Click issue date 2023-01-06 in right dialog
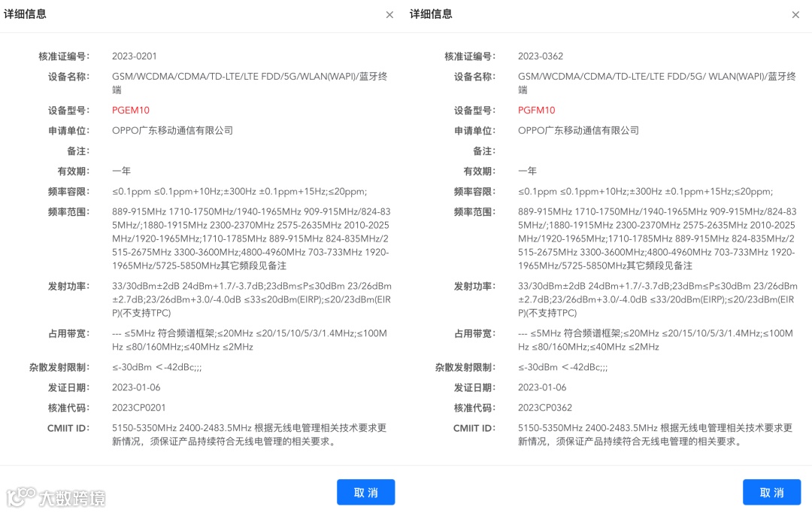The image size is (812, 513). point(542,387)
